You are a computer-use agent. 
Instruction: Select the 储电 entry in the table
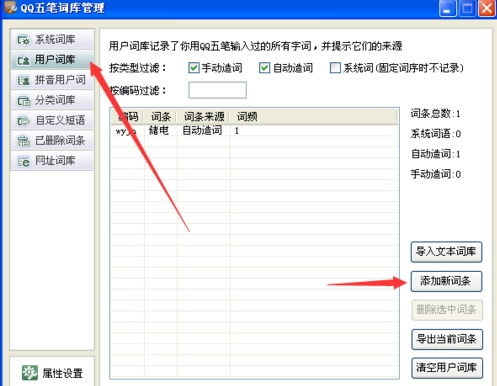(x=159, y=130)
